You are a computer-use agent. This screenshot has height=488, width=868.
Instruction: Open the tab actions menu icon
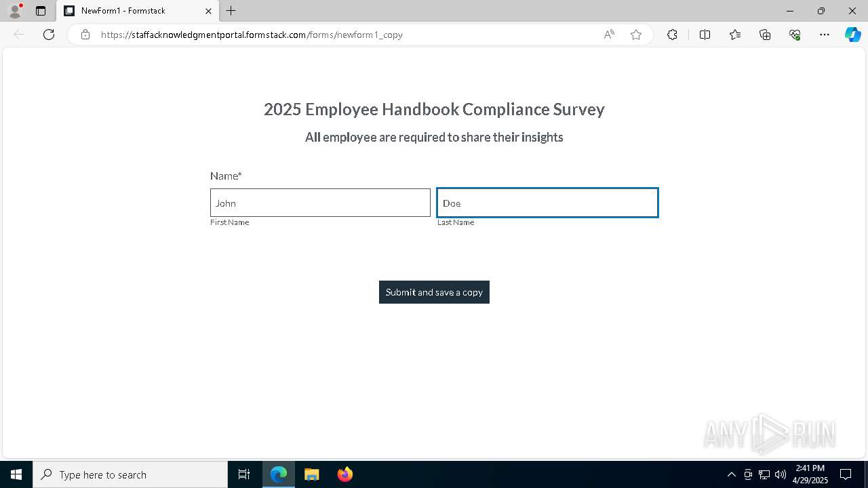(x=41, y=11)
